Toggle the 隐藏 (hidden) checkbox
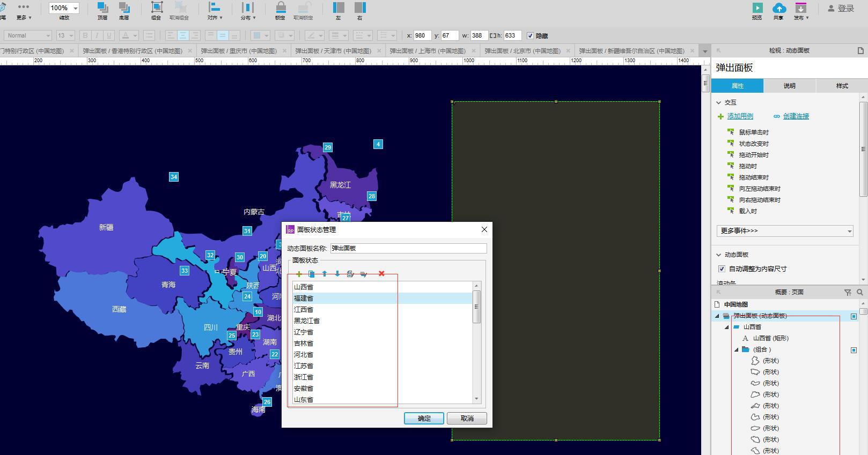868x455 pixels. [530, 36]
